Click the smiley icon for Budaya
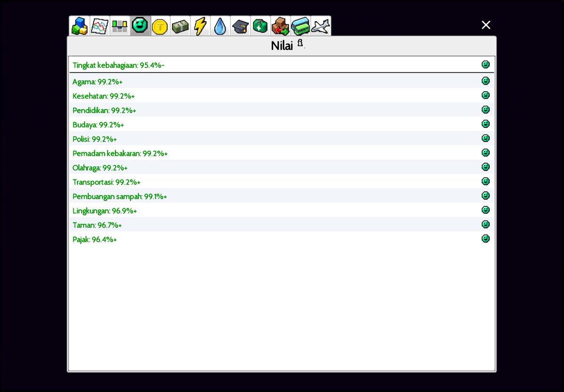This screenshot has width=564, height=392. [486, 124]
